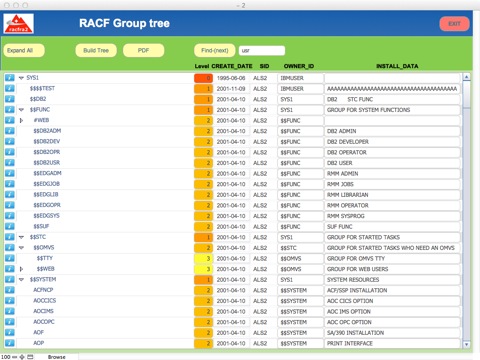This screenshot has height=360, width=480.
Task: Click the blue icon beside $$OMVS
Action: pos(10,248)
